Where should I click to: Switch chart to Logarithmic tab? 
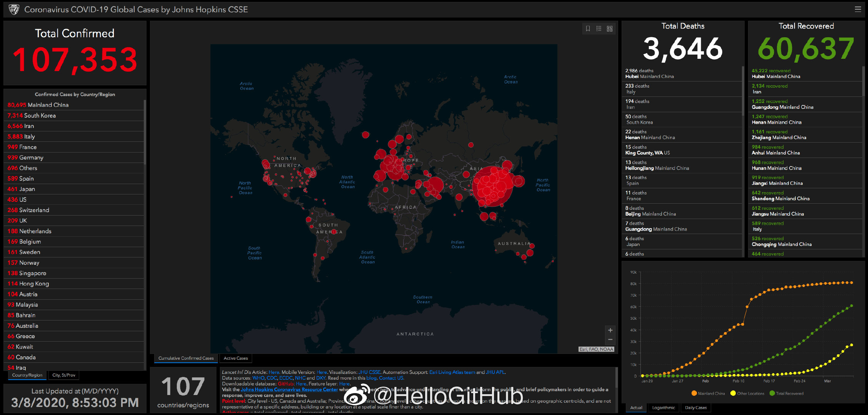pyautogui.click(x=663, y=408)
